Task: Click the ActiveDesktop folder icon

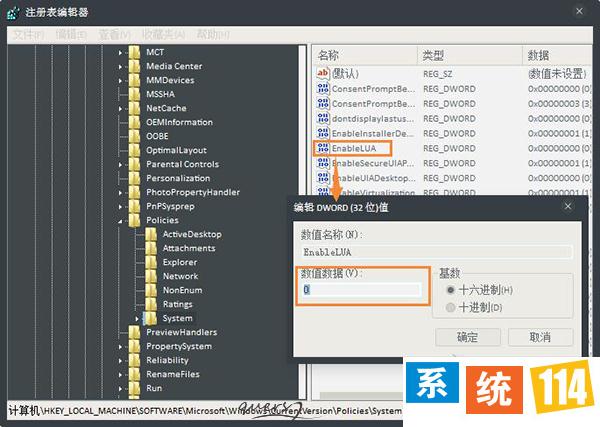Action: 151,234
